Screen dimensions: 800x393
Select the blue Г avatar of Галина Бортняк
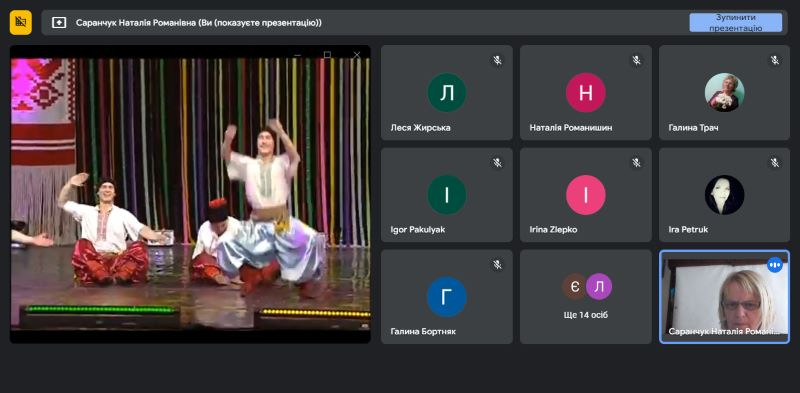click(x=447, y=297)
